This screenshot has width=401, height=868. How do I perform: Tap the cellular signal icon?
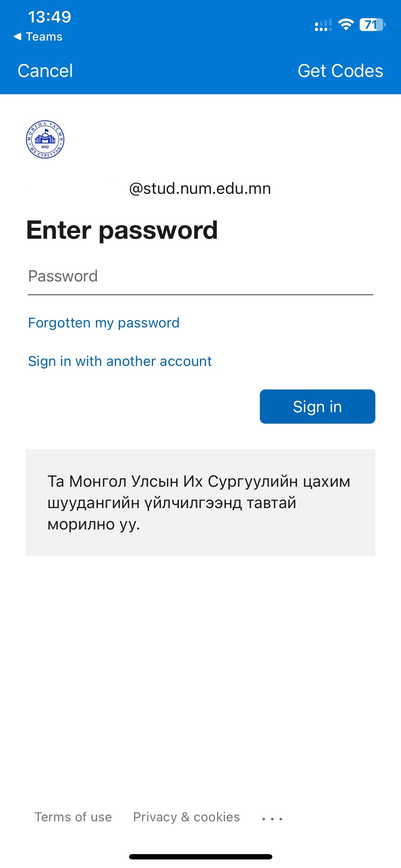tap(323, 25)
